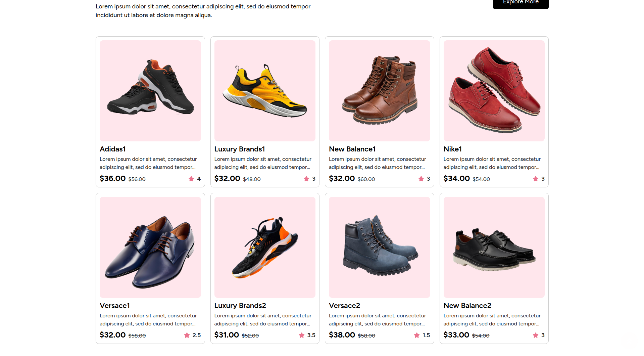Click the star icon on Nike1 card

[x=535, y=179]
